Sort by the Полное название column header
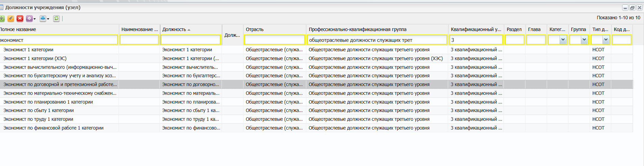The width and height of the screenshot is (644, 166). coord(18,29)
